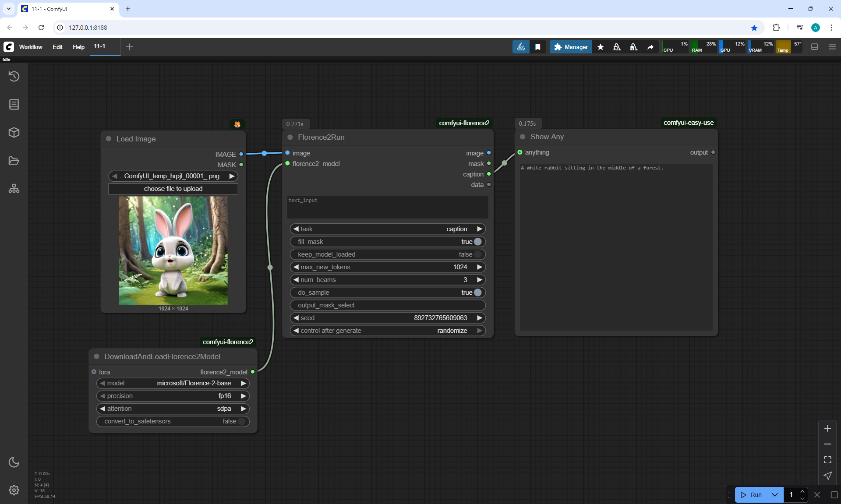This screenshot has height=504, width=841.
Task: Open the workflows folder sidebar icon
Action: 14,161
